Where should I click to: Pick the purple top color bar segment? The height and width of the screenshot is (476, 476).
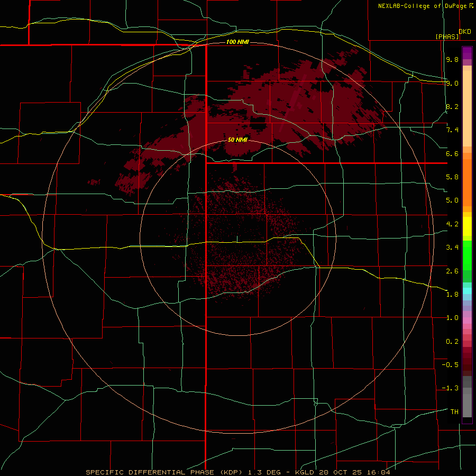pos(467,53)
